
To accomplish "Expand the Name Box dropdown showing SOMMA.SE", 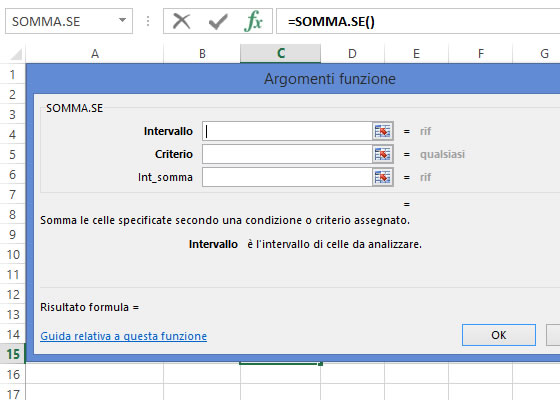I will click(122, 20).
